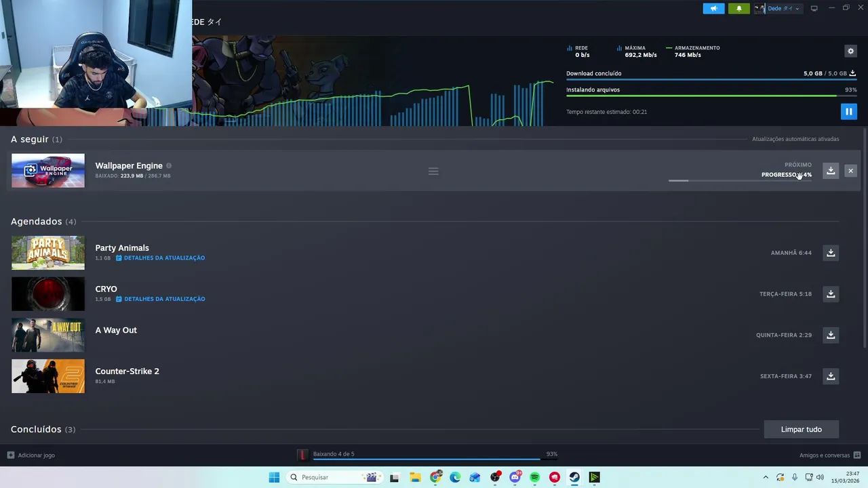Click the QUINTA-FEIRA 2:29 schedule time
This screenshot has height=488, width=868.
784,335
